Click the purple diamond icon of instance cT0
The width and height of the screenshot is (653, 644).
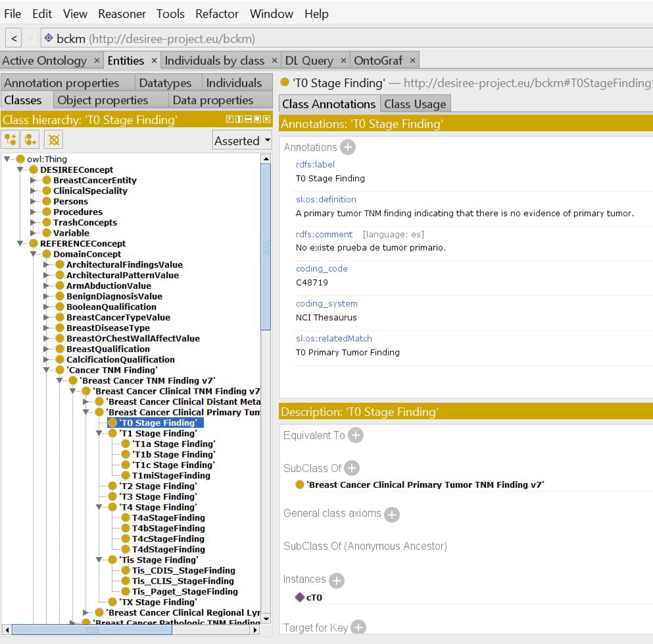tap(300, 597)
